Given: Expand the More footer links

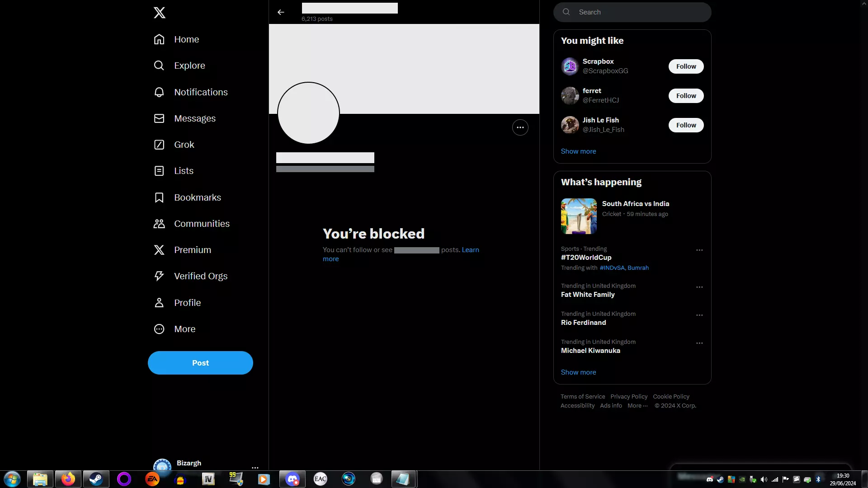Looking at the screenshot, I should [637, 406].
